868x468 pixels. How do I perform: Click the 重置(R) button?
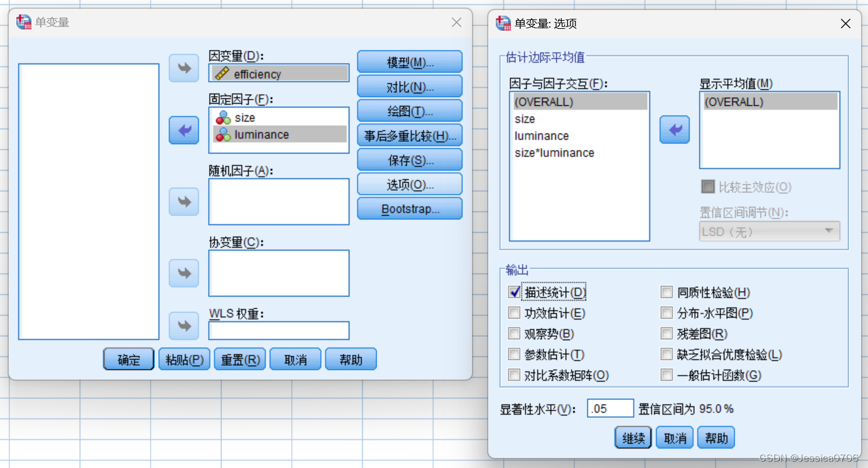pyautogui.click(x=240, y=359)
